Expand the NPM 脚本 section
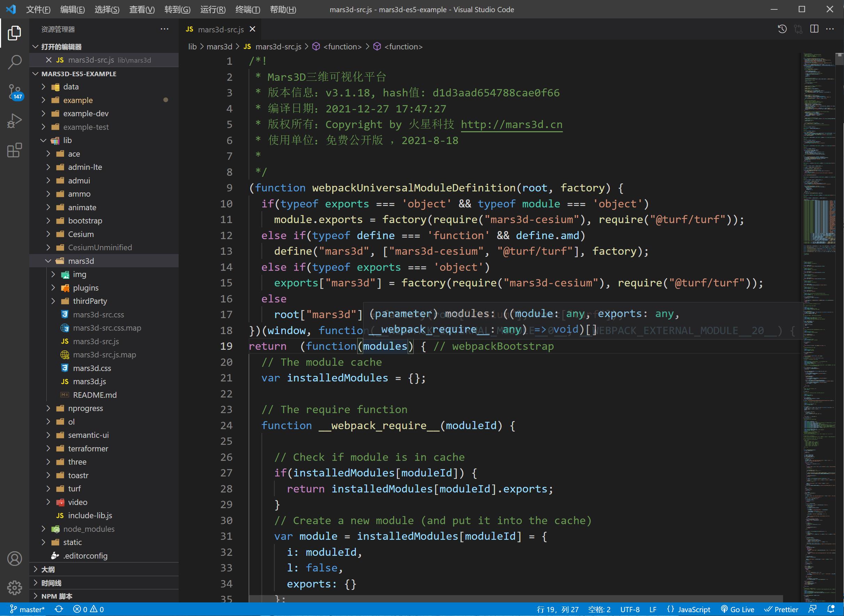This screenshot has height=616, width=844. click(104, 596)
